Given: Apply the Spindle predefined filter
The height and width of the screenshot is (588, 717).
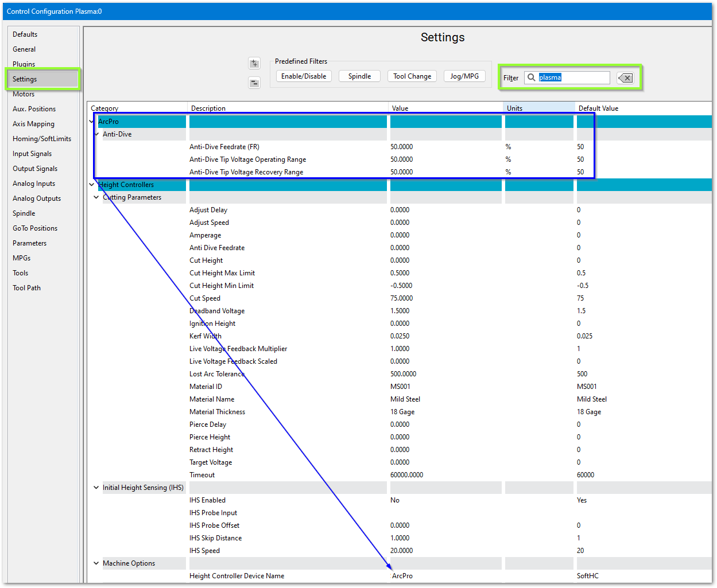Looking at the screenshot, I should click(x=359, y=76).
